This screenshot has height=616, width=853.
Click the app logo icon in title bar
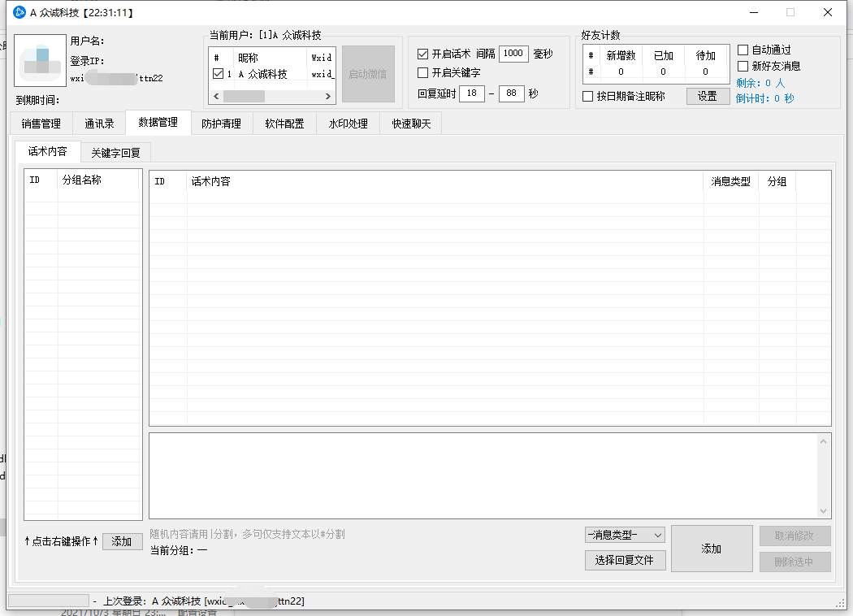point(19,12)
